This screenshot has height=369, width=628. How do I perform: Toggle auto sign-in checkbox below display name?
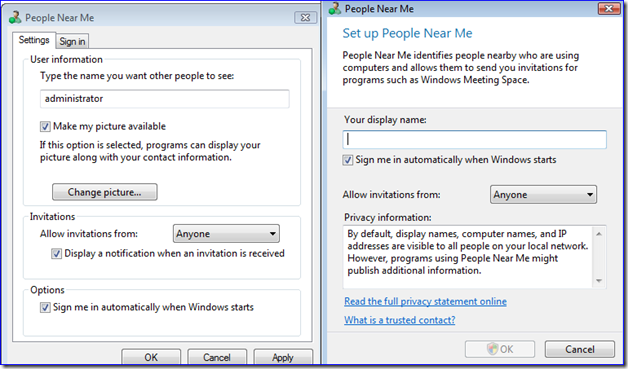(x=348, y=160)
